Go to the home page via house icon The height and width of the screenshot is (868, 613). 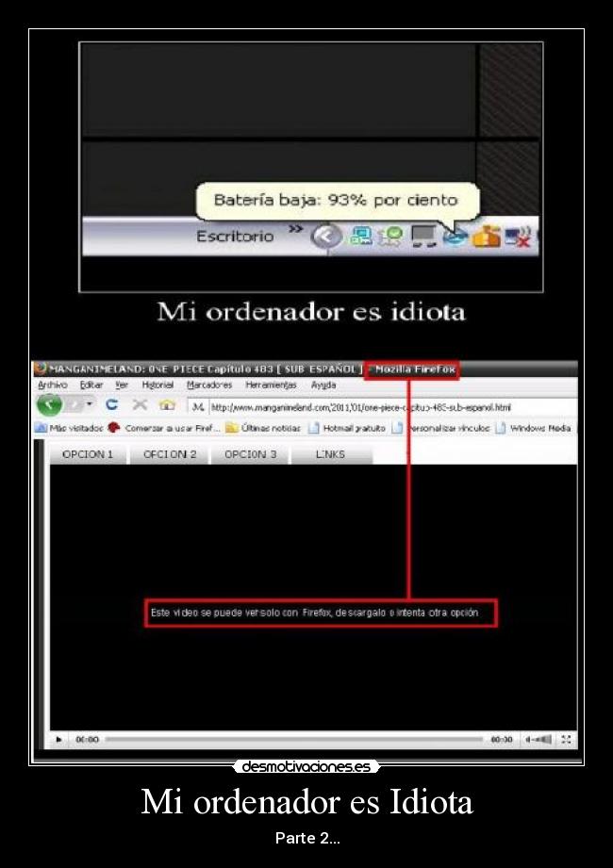coord(167,405)
